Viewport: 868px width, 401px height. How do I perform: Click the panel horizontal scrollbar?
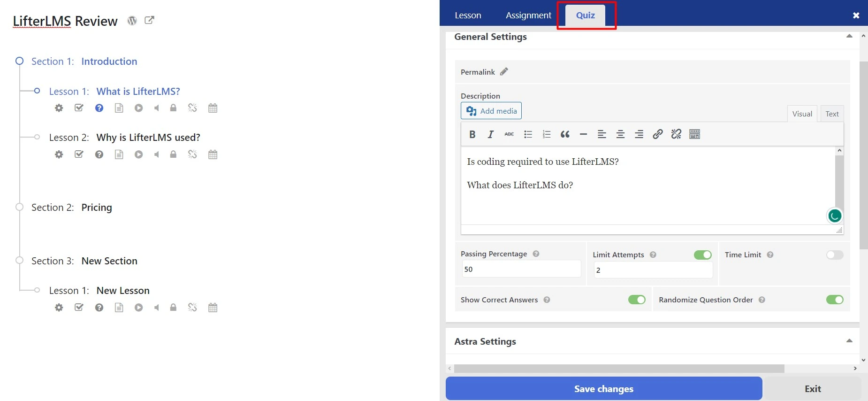[x=619, y=369]
